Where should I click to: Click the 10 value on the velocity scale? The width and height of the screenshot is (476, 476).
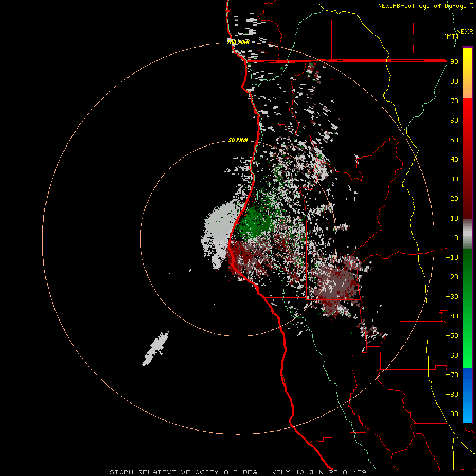(x=454, y=218)
